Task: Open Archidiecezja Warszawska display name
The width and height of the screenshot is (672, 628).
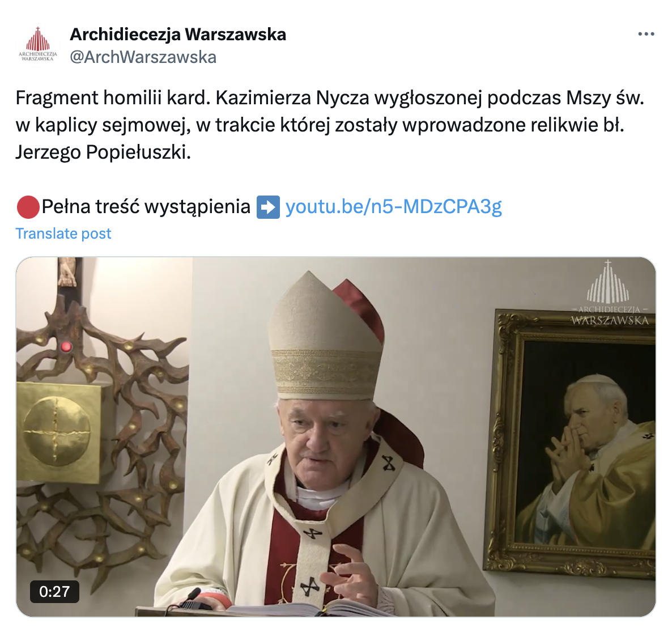Action: (x=178, y=35)
